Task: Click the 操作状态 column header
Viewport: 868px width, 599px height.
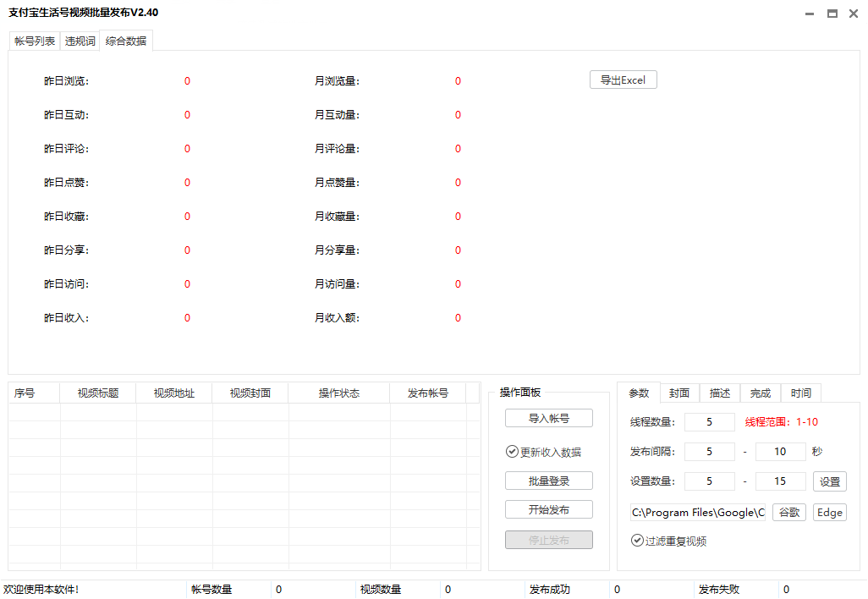Action: tap(338, 393)
